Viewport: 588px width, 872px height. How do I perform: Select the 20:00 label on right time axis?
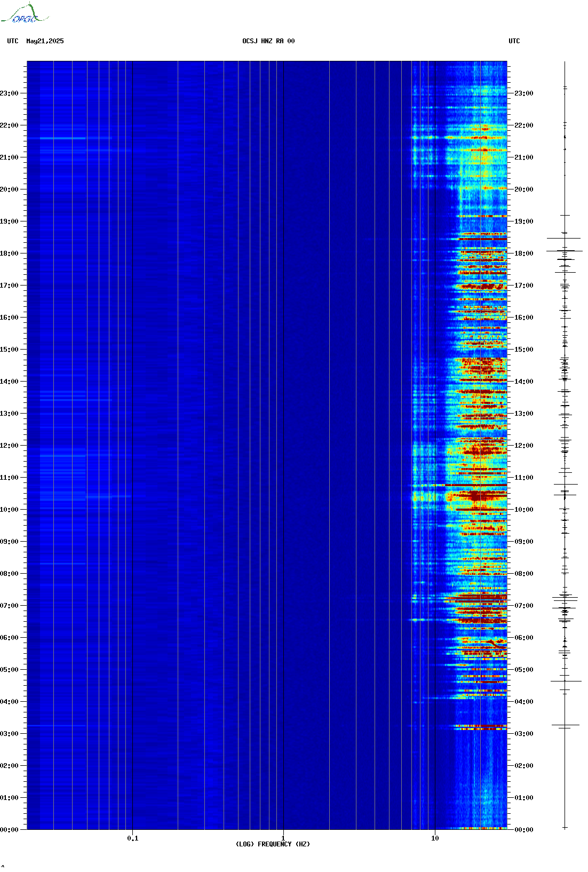[x=524, y=189]
